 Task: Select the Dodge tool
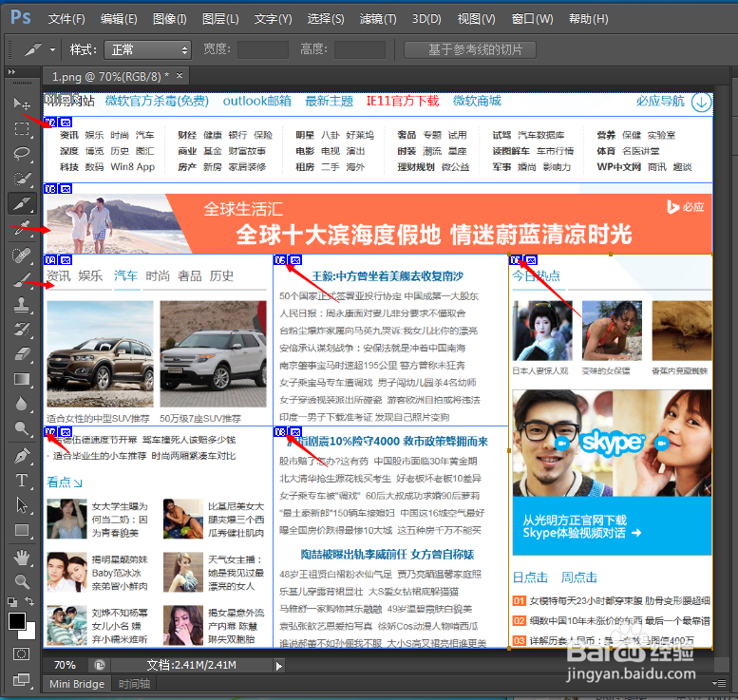[x=22, y=428]
